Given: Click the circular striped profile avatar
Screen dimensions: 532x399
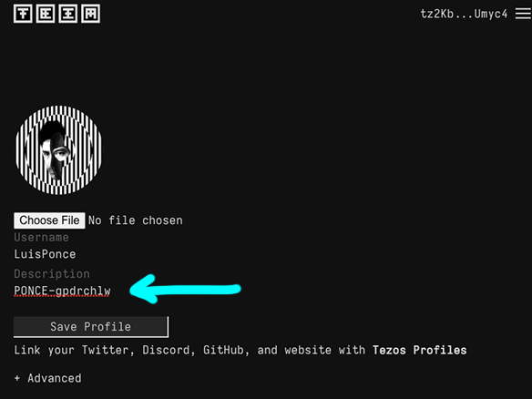Looking at the screenshot, I should click(x=58, y=150).
